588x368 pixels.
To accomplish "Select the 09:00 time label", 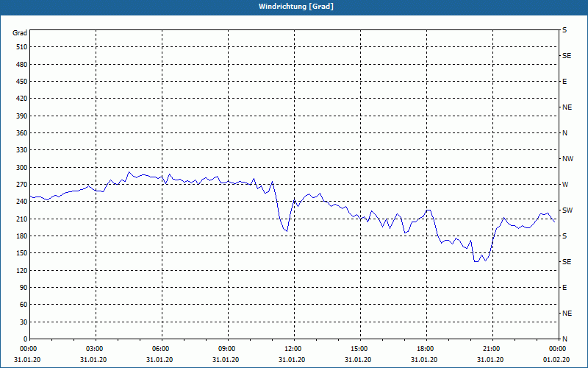I will pyautogui.click(x=228, y=348).
